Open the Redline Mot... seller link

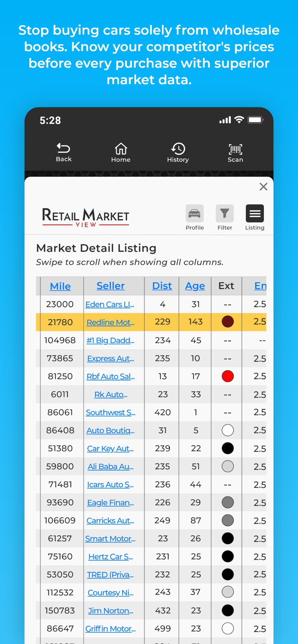(111, 322)
